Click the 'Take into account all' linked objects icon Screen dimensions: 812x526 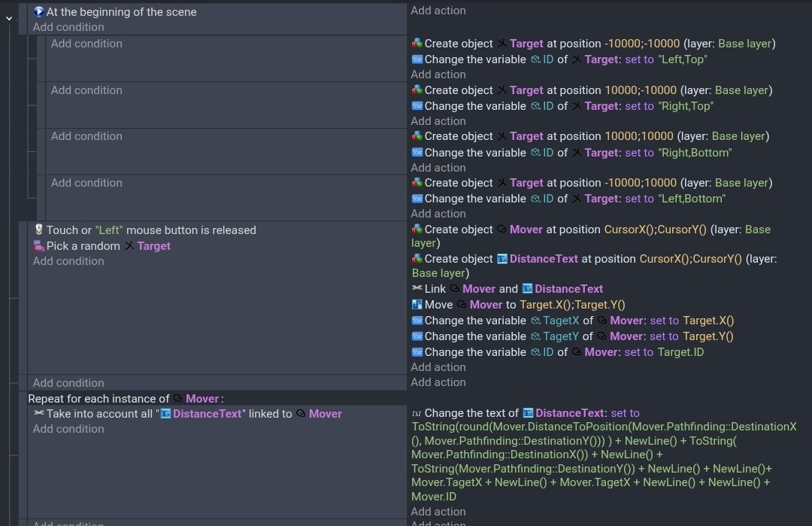(x=39, y=414)
